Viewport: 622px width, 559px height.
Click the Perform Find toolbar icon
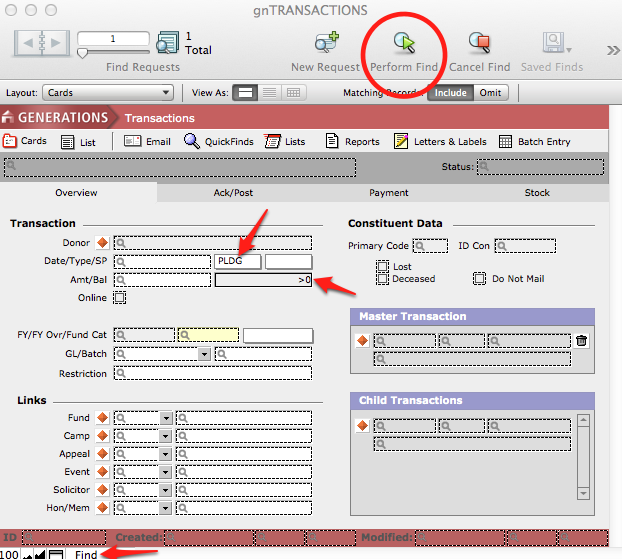coord(404,43)
